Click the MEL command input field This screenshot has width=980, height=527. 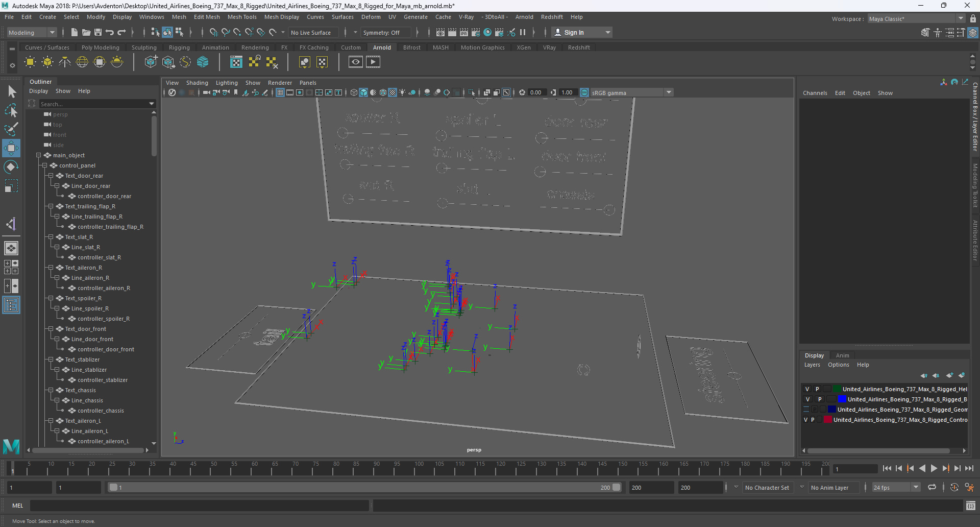199,506
